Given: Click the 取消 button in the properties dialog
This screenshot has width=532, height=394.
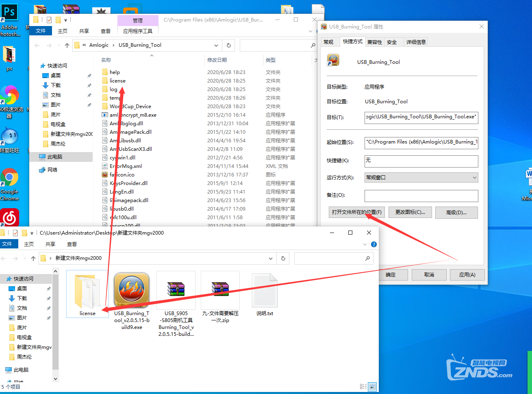Looking at the screenshot, I should 429,275.
